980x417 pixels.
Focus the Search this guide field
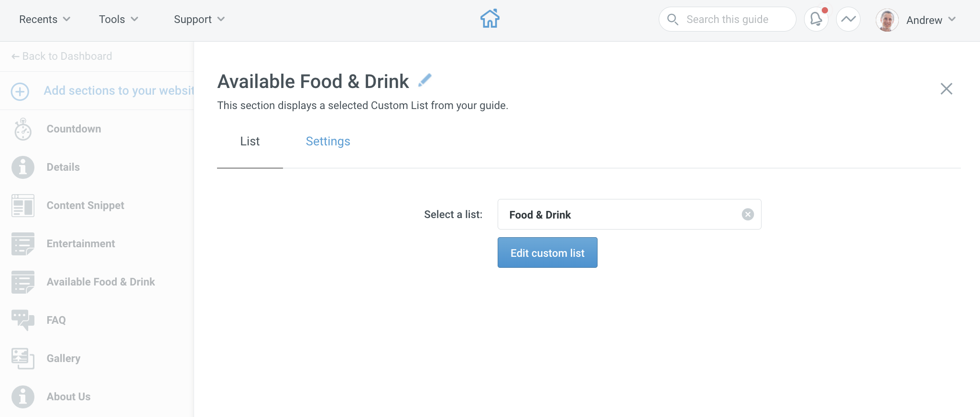[x=727, y=19]
